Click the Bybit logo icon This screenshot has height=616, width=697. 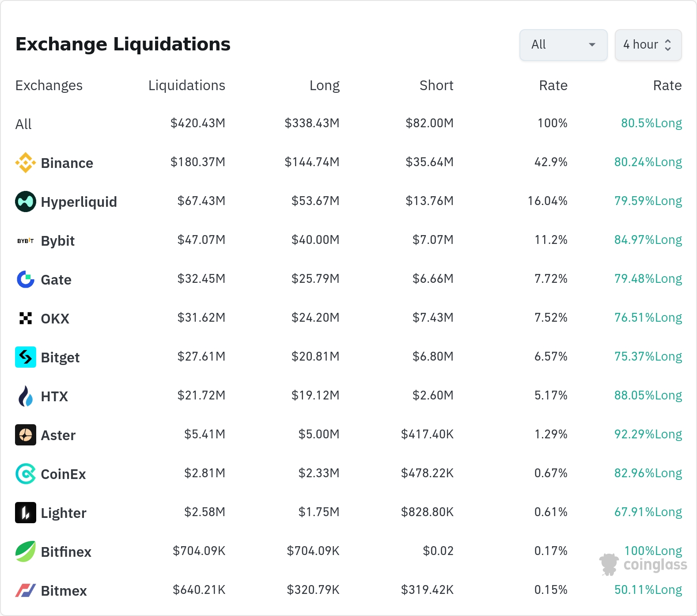click(26, 241)
